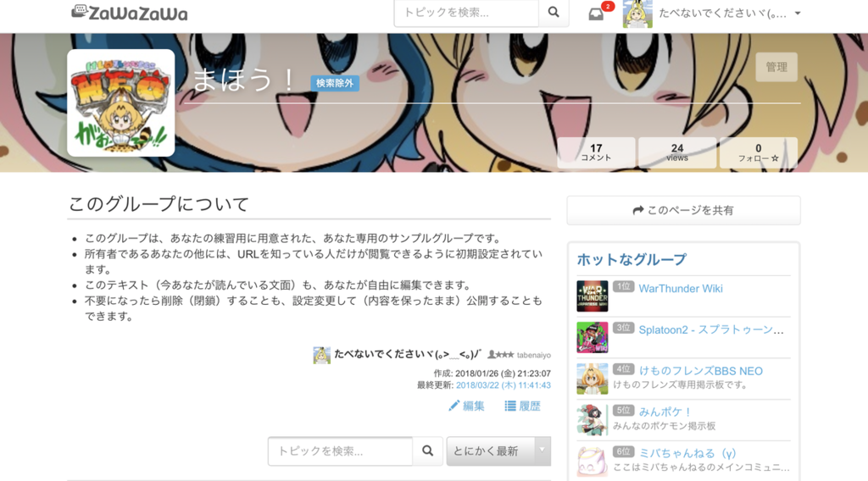The width and height of the screenshot is (868, 481).
Task: Open ミバちゃんねる group link
Action: tap(687, 453)
